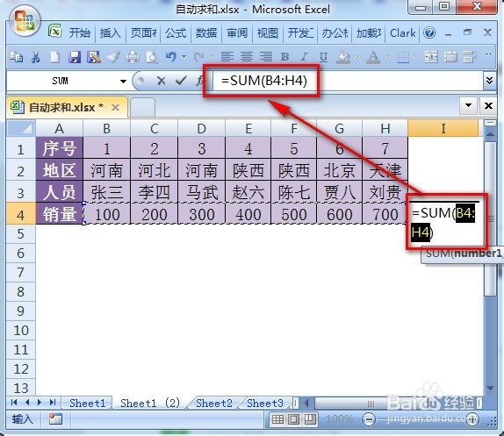Viewport: 504px width, 436px height.
Task: Select column I header
Action: [x=443, y=128]
